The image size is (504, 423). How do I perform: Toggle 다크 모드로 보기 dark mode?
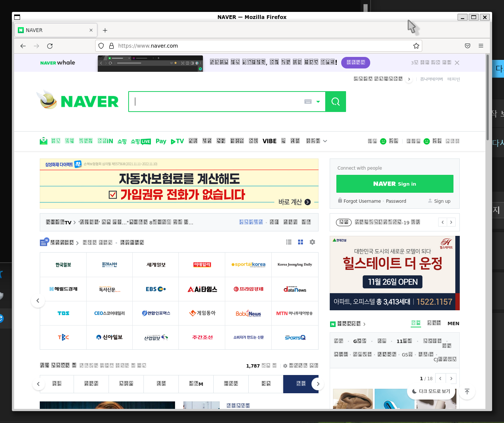(x=432, y=391)
